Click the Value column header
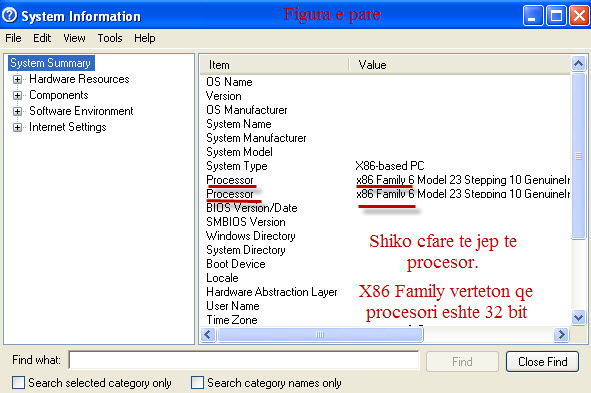 [x=460, y=65]
